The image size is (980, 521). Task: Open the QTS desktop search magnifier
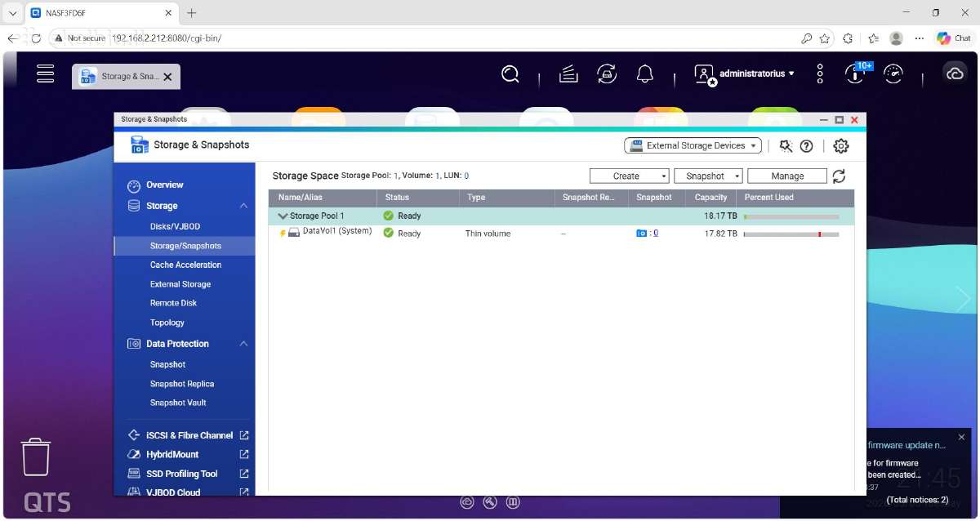tap(510, 74)
